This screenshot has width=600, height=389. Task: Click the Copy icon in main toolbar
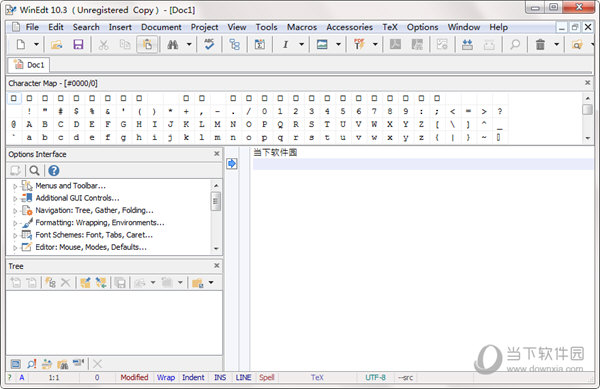click(125, 44)
